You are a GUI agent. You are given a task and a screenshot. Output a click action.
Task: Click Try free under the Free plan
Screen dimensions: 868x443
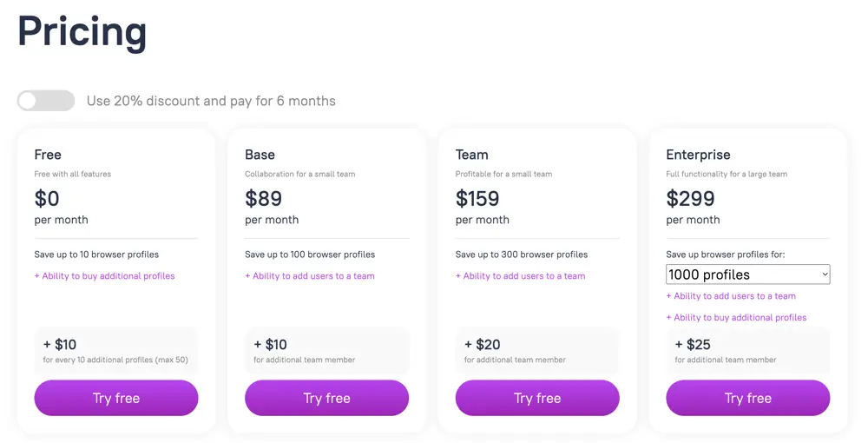116,398
